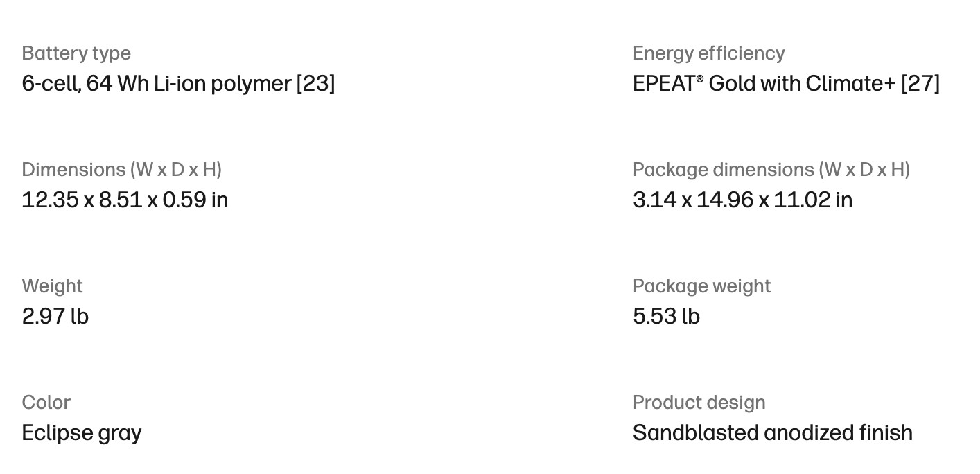Open footnote [23] reference

[x=316, y=84]
